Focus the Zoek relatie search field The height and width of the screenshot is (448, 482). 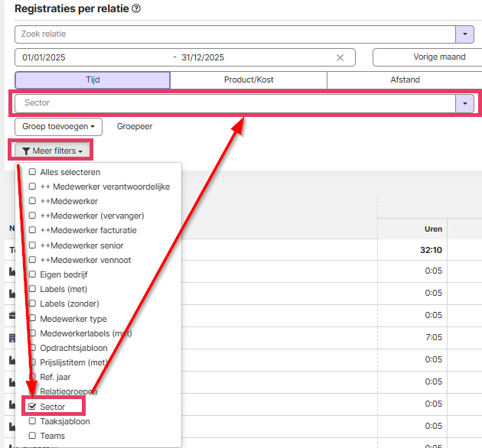(235, 34)
